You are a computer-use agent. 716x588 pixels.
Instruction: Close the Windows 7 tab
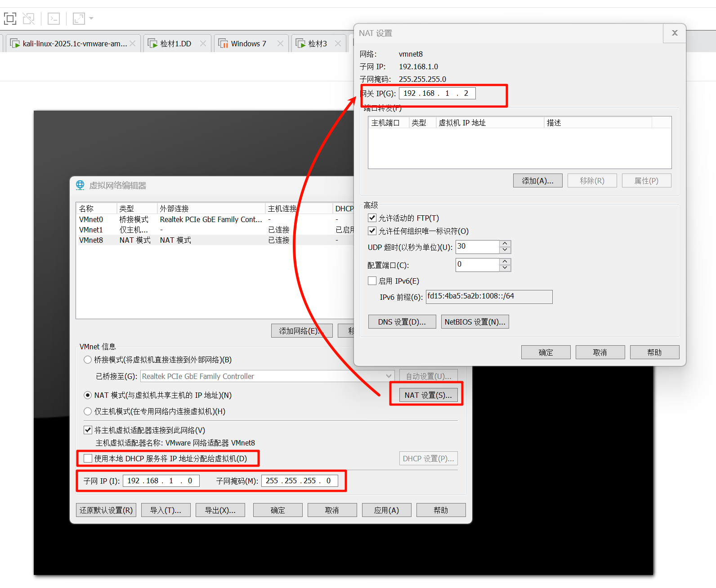point(280,44)
